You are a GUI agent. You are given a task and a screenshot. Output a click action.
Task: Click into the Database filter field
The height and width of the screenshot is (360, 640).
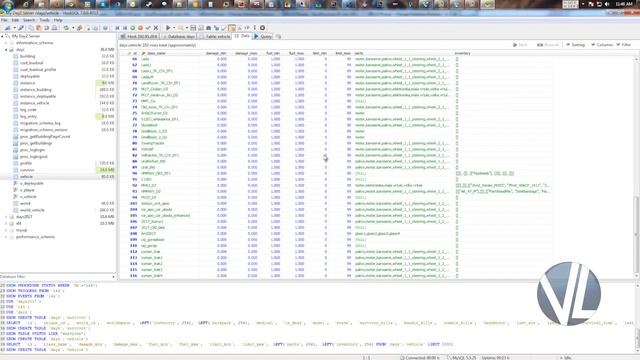(x=56, y=277)
